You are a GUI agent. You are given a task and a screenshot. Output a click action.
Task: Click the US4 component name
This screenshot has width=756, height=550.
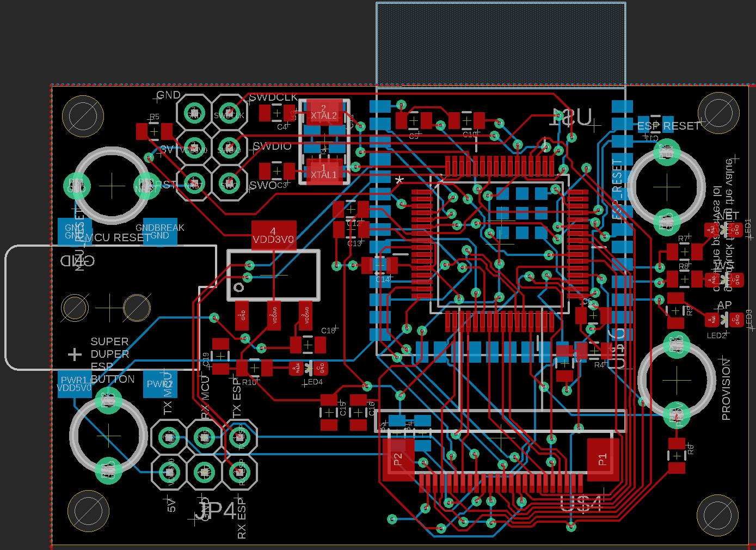581,503
